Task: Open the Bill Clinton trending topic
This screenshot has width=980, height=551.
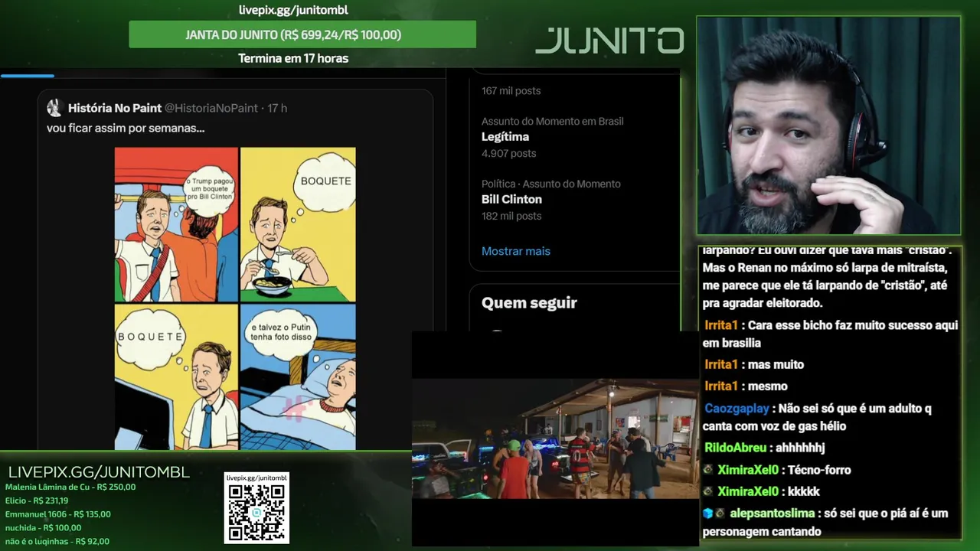Action: (511, 199)
